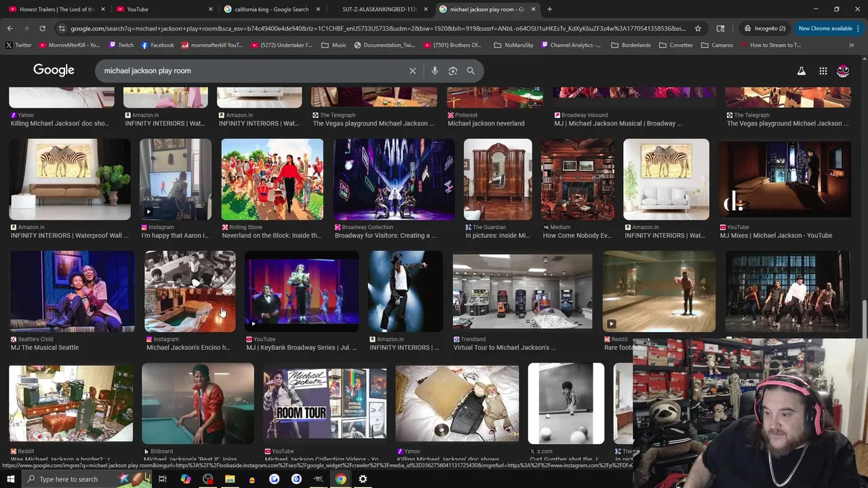Close the michael jackson play room tab
Viewport: 868px width, 488px height.
(533, 9)
